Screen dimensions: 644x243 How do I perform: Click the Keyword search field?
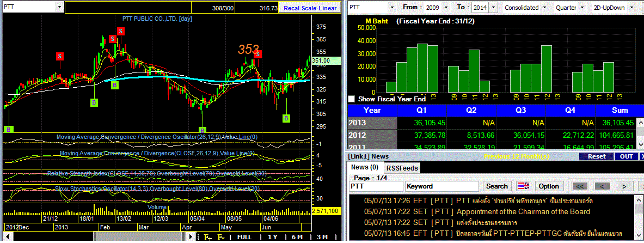pyautogui.click(x=442, y=186)
